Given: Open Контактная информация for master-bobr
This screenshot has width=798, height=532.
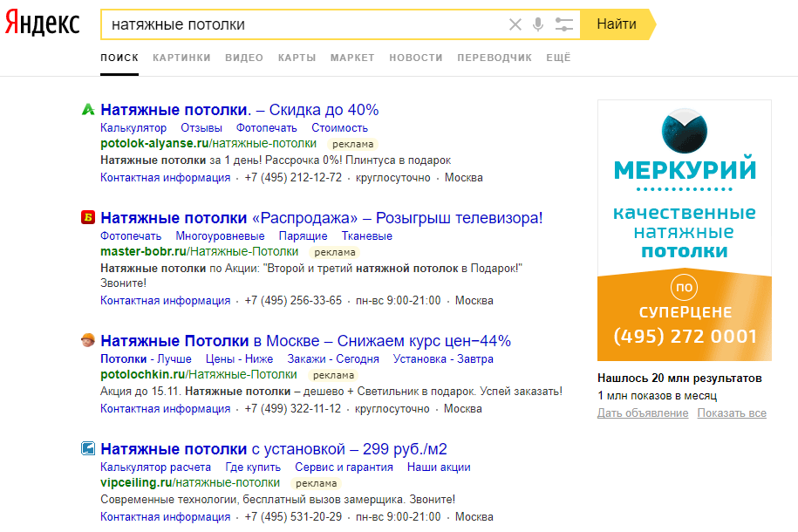Looking at the screenshot, I should tap(166, 300).
